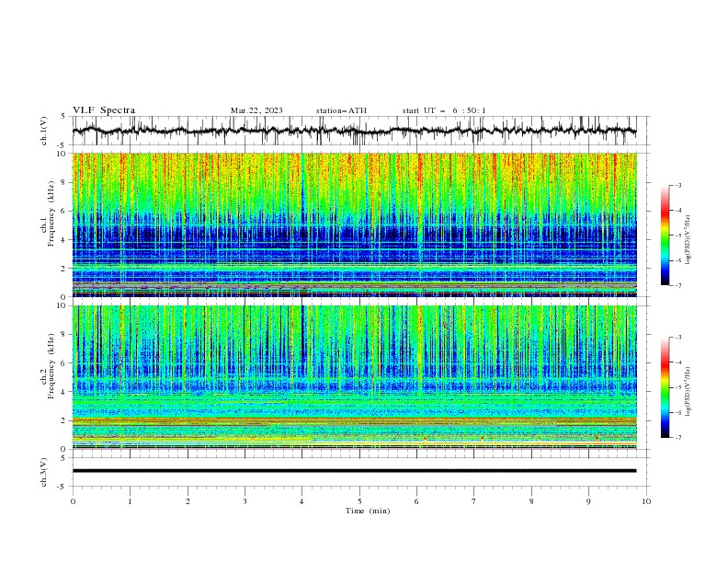728x563 pixels.
Task: Click the ch.3 flat black trace
Action: tap(354, 471)
